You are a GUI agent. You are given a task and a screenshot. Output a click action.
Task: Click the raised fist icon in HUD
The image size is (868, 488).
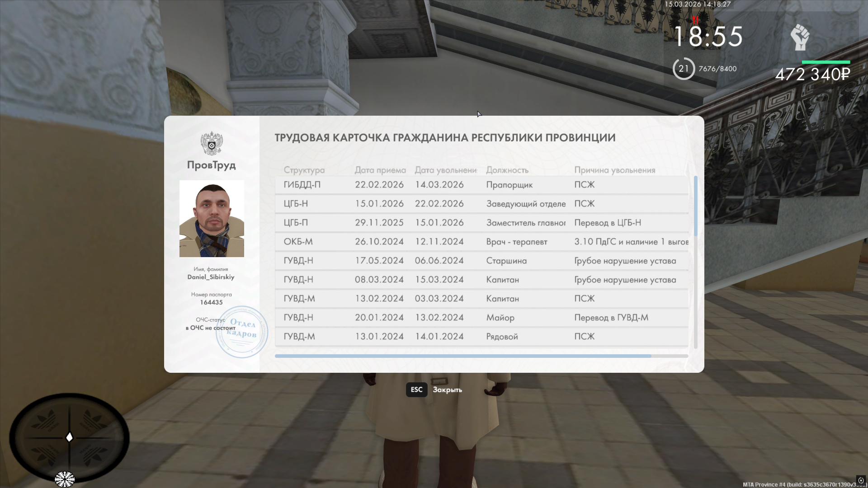click(x=800, y=38)
